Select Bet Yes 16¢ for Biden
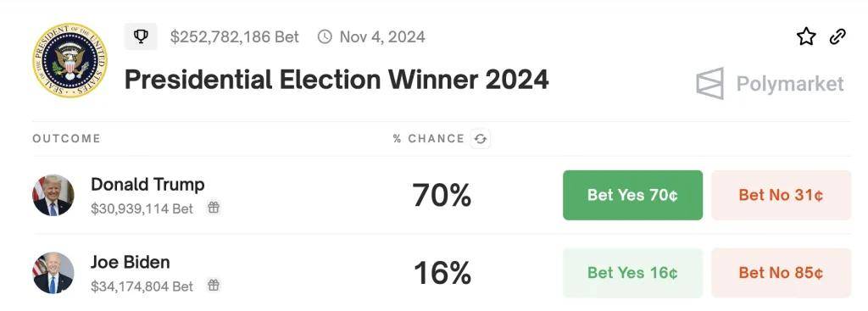 tap(632, 273)
